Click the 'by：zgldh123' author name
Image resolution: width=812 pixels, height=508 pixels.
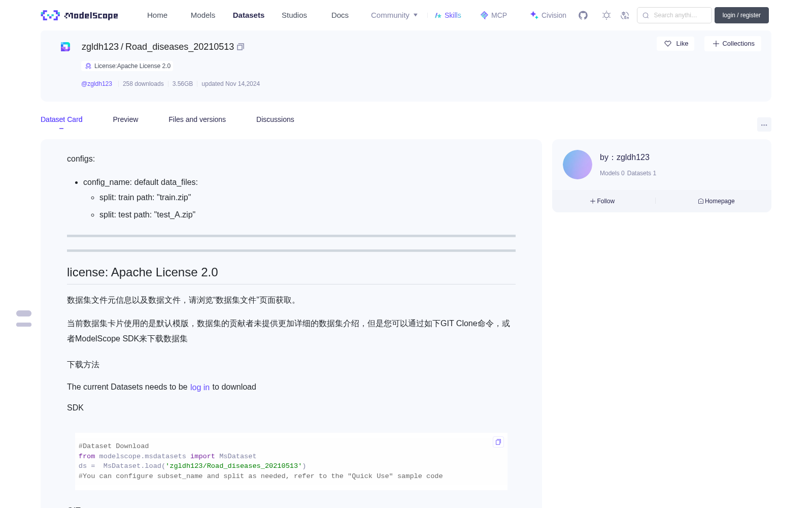[x=625, y=157]
